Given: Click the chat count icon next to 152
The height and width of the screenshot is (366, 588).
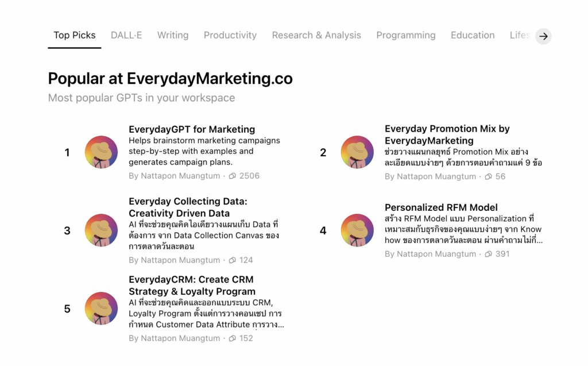Looking at the screenshot, I should click(x=233, y=338).
